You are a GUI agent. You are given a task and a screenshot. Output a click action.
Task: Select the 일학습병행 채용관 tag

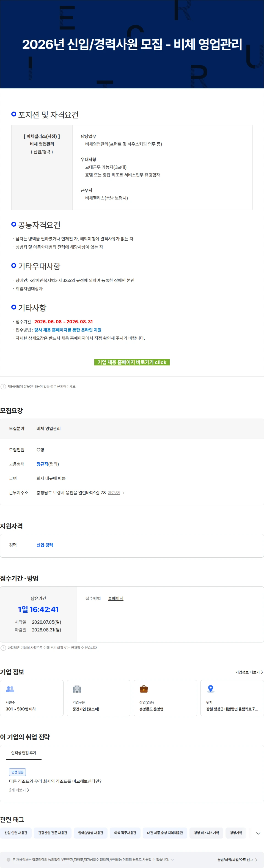coord(90,833)
